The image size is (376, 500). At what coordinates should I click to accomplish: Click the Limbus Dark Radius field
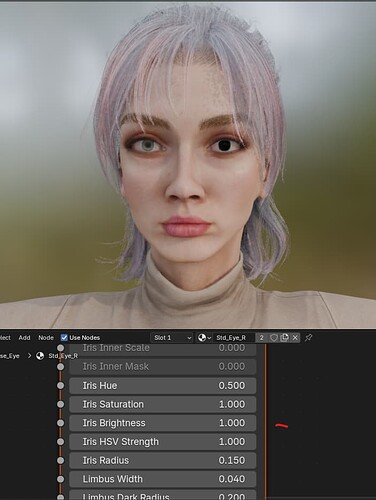click(163, 495)
